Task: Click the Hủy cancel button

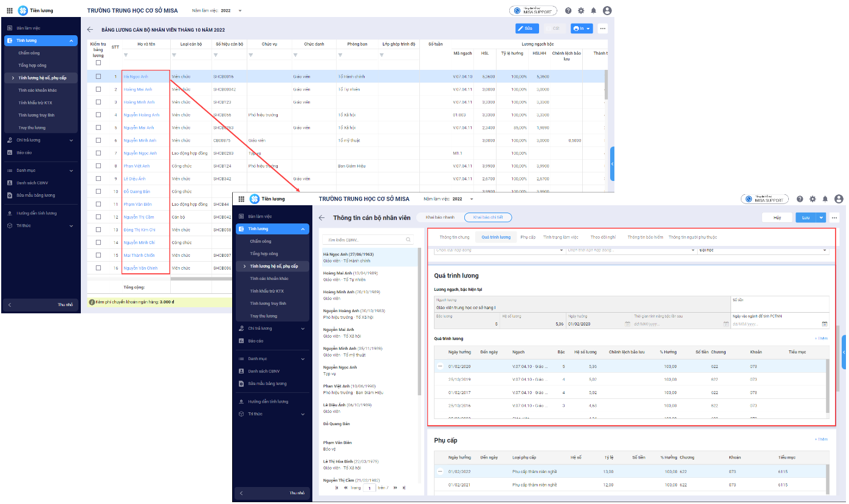Action: 777,217
